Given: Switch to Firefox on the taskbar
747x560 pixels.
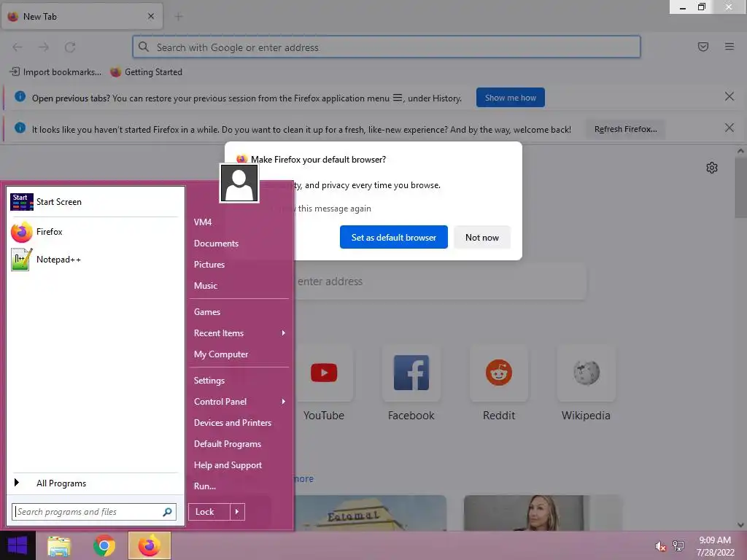Looking at the screenshot, I should pyautogui.click(x=150, y=546).
